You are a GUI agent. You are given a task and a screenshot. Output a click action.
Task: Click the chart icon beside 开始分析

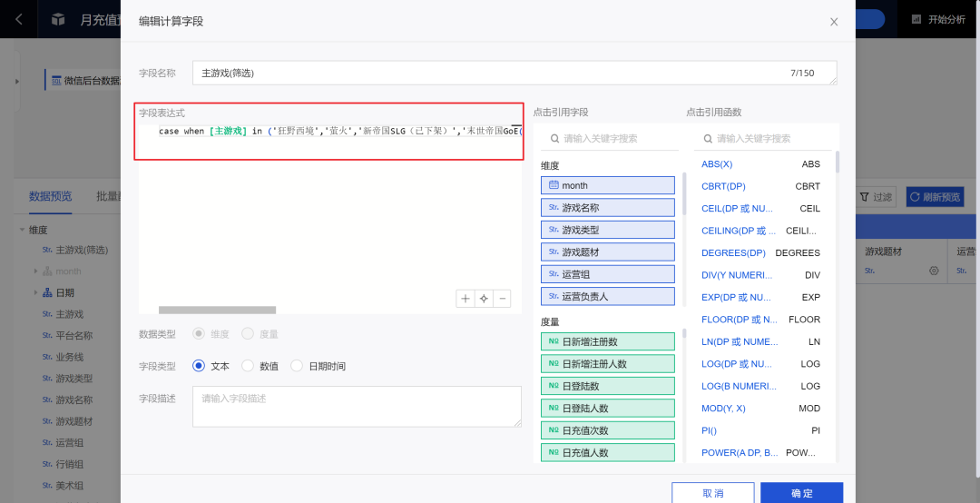916,19
